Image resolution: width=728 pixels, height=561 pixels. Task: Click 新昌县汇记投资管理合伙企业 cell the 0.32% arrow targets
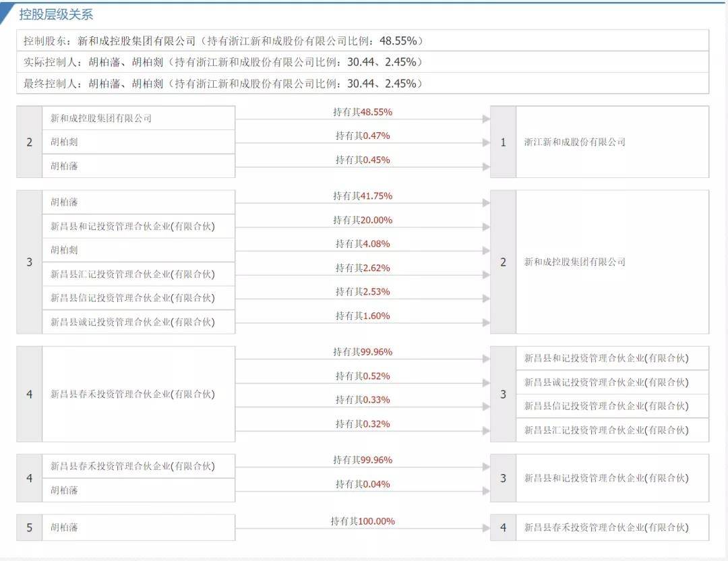pos(612,430)
